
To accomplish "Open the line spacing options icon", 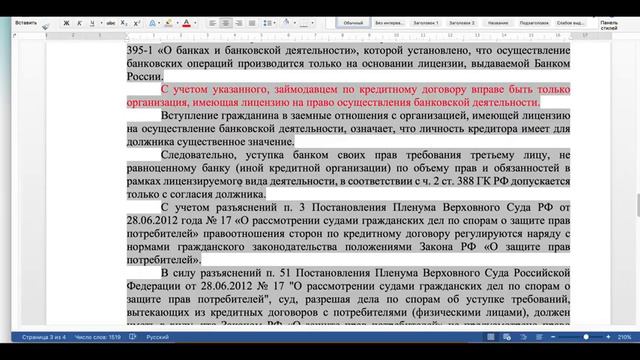I will [267, 23].
